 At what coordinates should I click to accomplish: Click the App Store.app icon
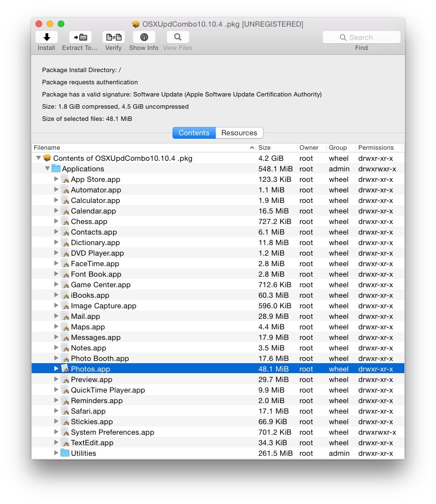(x=65, y=179)
